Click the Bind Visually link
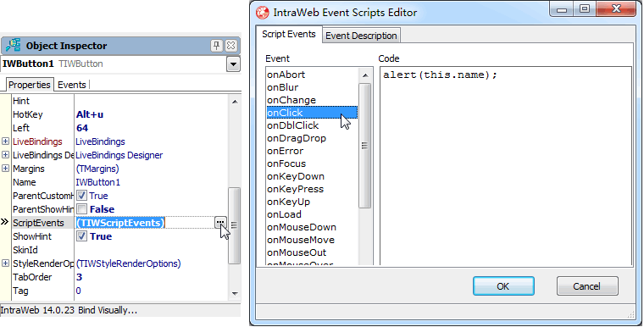 coord(108,310)
